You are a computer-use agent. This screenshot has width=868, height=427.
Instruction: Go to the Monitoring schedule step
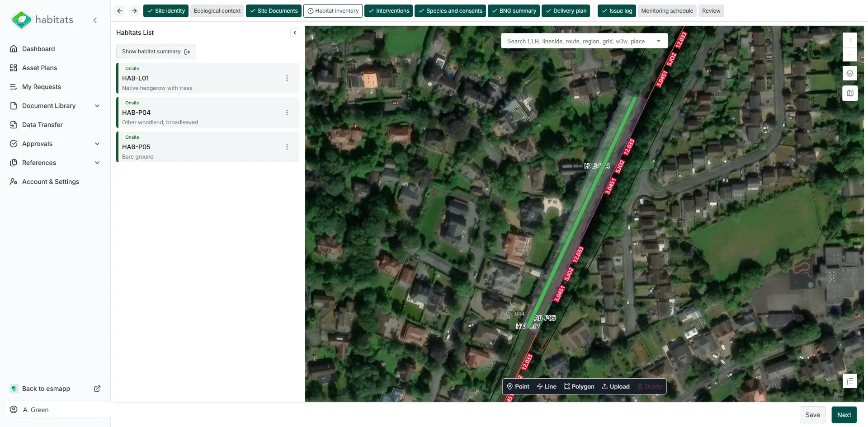click(x=667, y=11)
